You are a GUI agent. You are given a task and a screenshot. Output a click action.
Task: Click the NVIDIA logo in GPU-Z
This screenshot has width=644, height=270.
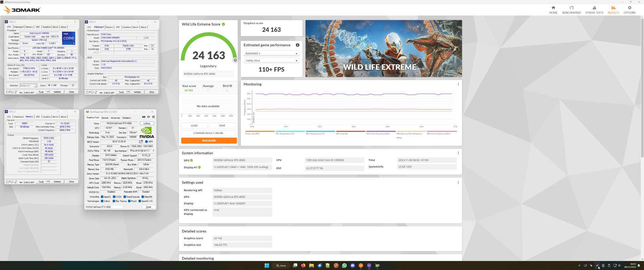pyautogui.click(x=147, y=132)
